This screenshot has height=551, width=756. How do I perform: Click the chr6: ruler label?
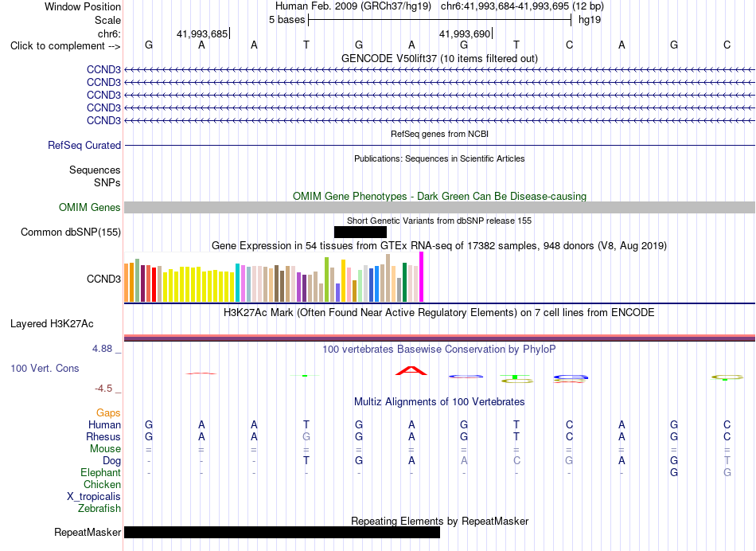tap(110, 33)
